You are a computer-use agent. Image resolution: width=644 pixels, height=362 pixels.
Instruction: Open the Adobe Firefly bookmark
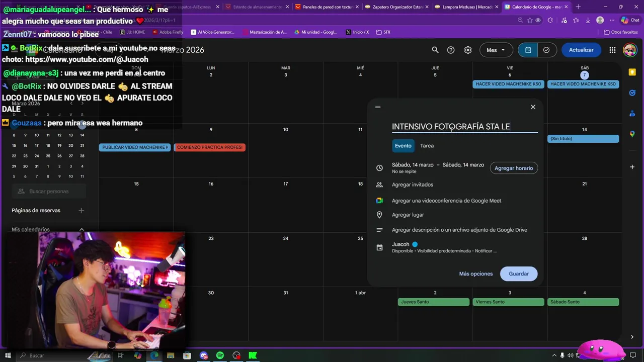pyautogui.click(x=168, y=32)
